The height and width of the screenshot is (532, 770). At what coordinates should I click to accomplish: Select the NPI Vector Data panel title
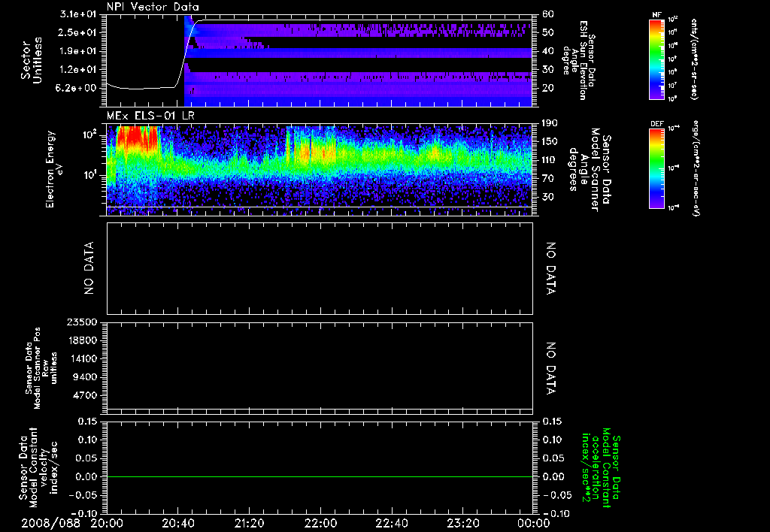click(x=153, y=7)
